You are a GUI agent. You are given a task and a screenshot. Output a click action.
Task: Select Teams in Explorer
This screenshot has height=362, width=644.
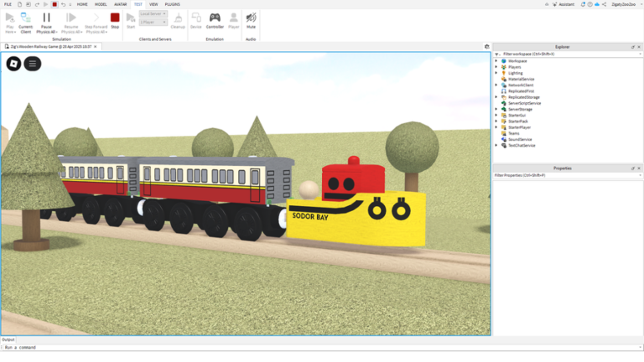pyautogui.click(x=513, y=133)
